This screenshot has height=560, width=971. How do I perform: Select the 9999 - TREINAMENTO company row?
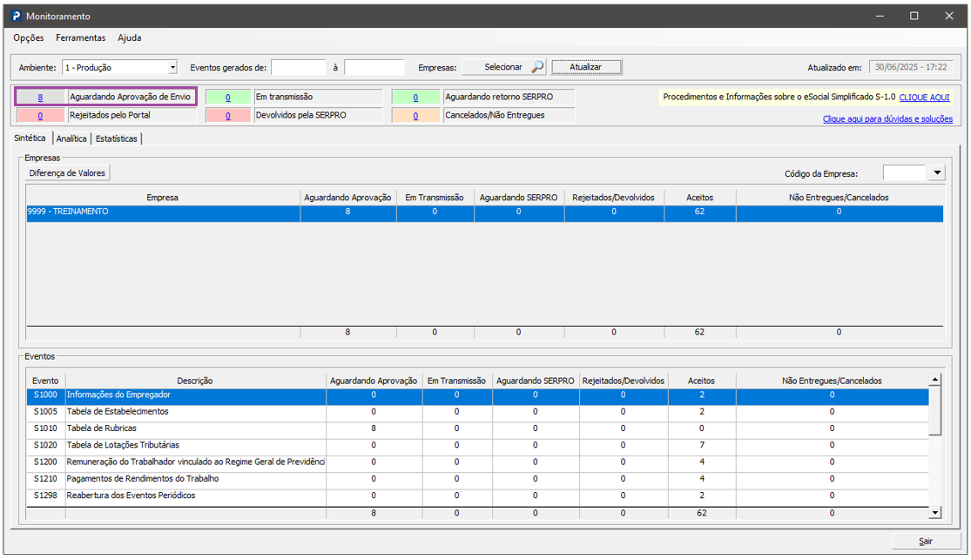coord(484,212)
